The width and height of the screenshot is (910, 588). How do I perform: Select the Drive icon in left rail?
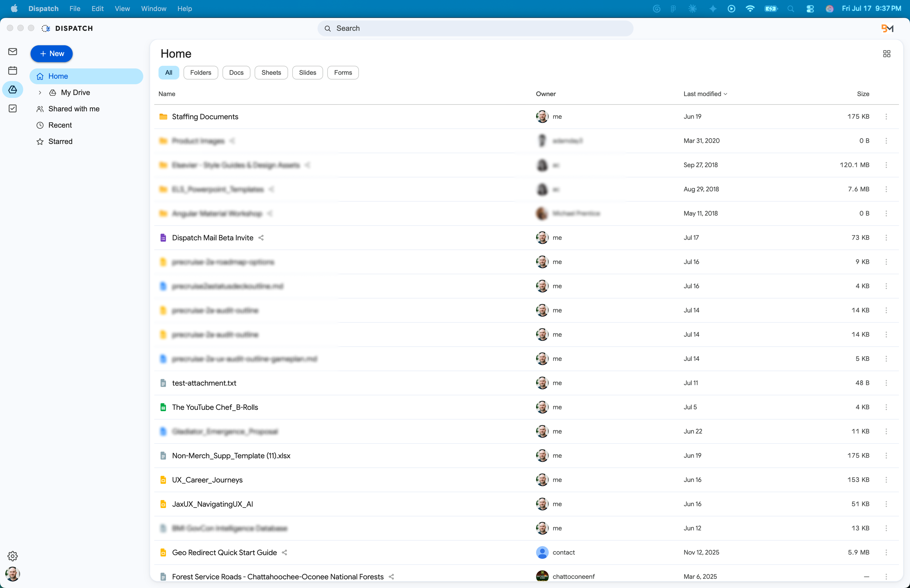pos(13,89)
